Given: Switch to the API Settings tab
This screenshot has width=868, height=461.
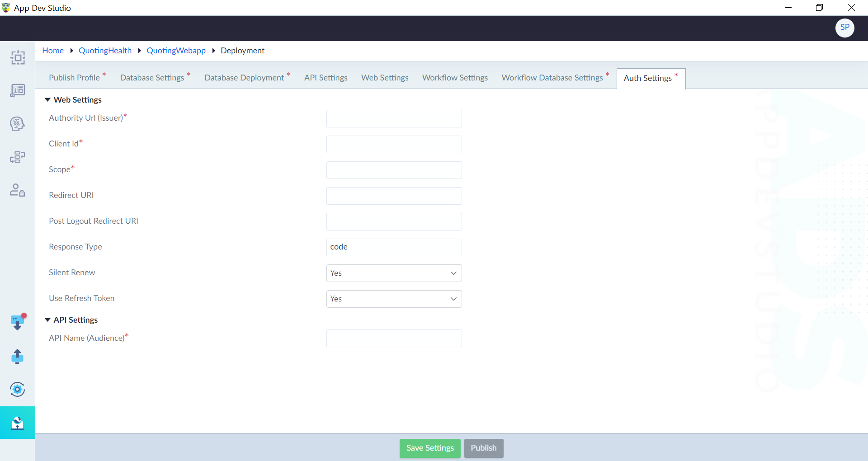Looking at the screenshot, I should pos(326,78).
